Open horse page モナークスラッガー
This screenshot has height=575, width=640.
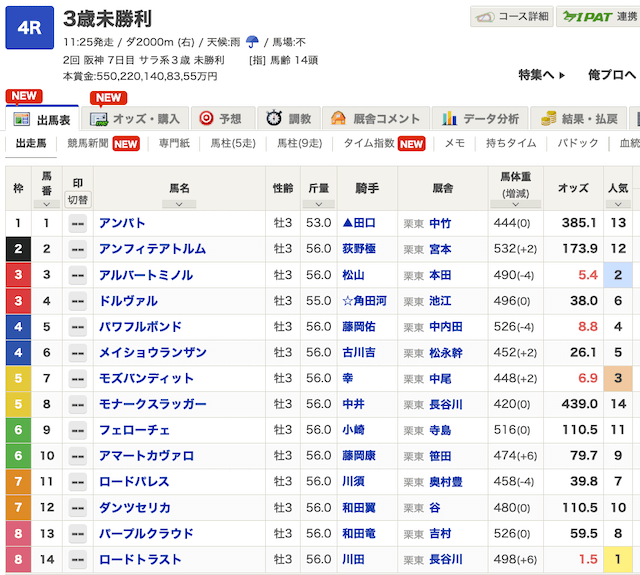coord(153,404)
